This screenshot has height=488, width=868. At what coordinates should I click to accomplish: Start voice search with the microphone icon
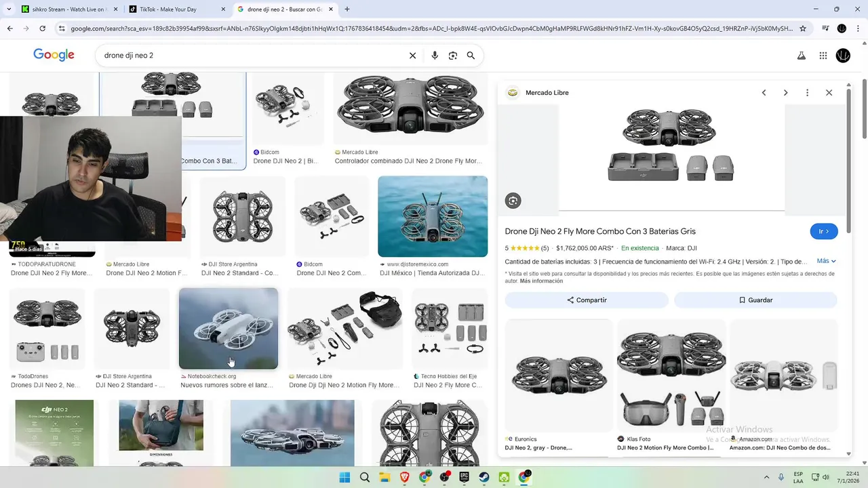coord(435,56)
